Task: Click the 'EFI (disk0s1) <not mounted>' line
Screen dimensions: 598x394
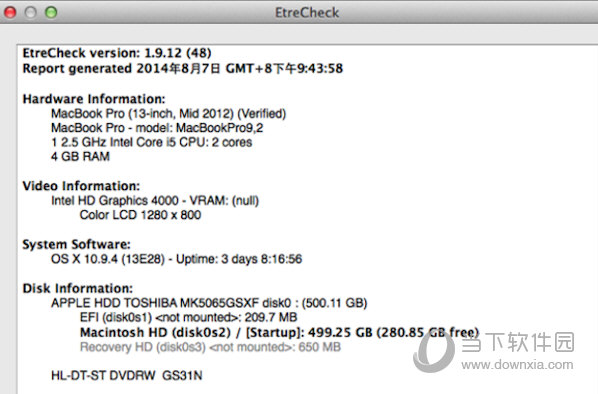Action: coord(188,317)
